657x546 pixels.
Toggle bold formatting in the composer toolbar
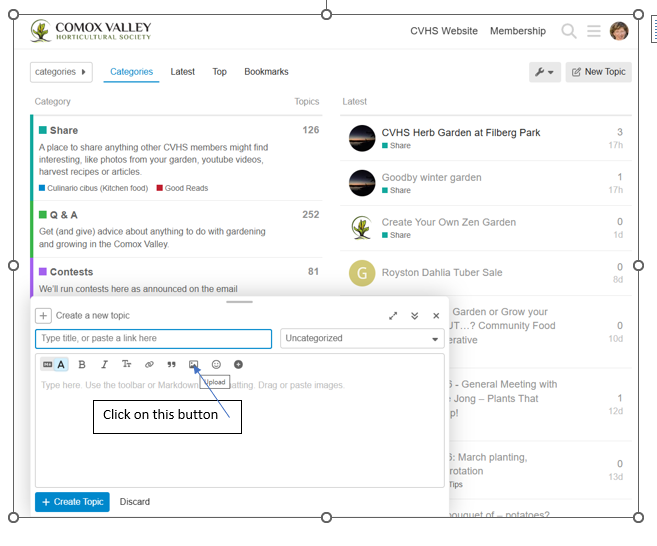click(82, 365)
